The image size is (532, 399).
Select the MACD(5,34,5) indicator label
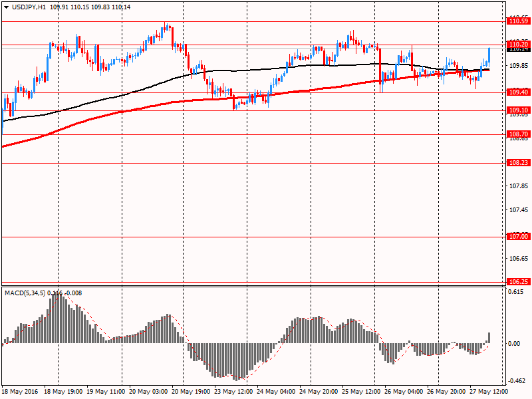[x=25, y=293]
